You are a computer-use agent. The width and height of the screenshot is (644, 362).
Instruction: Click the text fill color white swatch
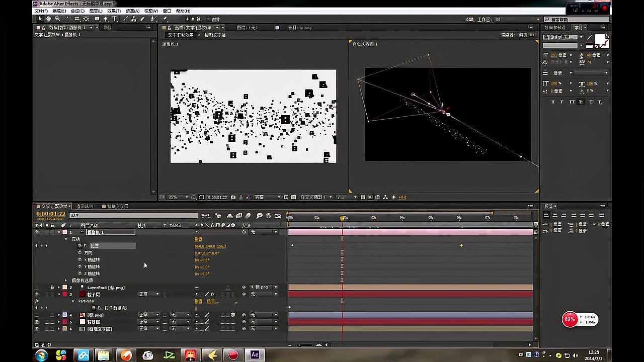click(599, 39)
